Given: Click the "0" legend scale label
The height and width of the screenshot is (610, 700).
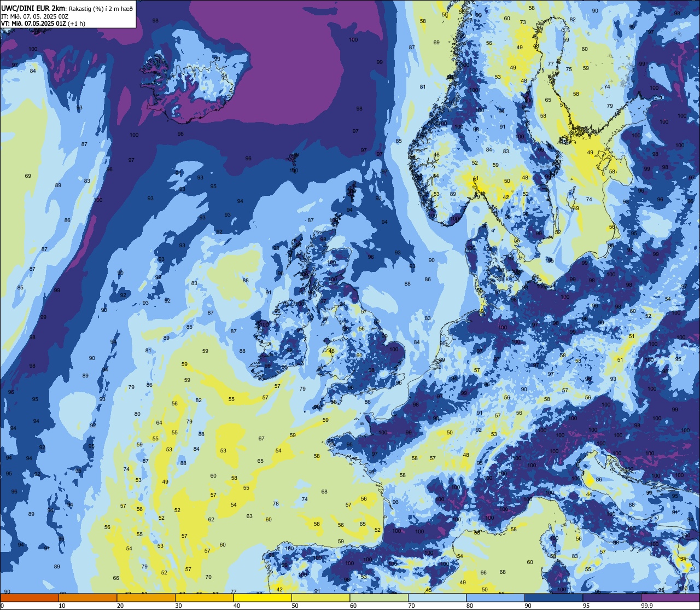Looking at the screenshot, I should click(2, 606).
